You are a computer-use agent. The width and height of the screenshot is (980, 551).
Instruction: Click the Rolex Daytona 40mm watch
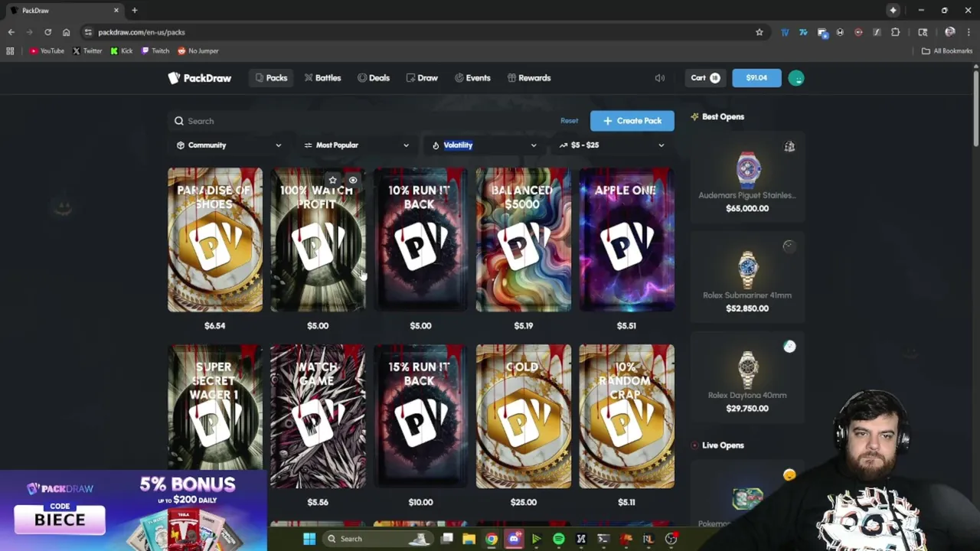(x=747, y=378)
